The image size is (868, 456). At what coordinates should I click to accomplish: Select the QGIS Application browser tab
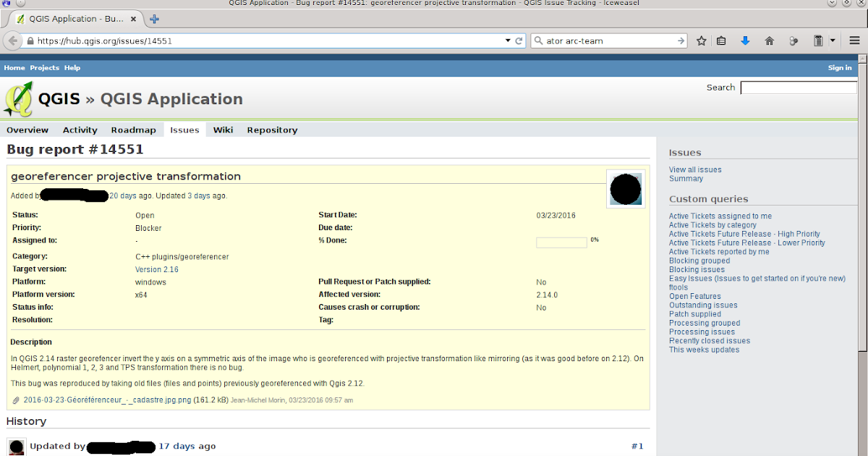(77, 19)
